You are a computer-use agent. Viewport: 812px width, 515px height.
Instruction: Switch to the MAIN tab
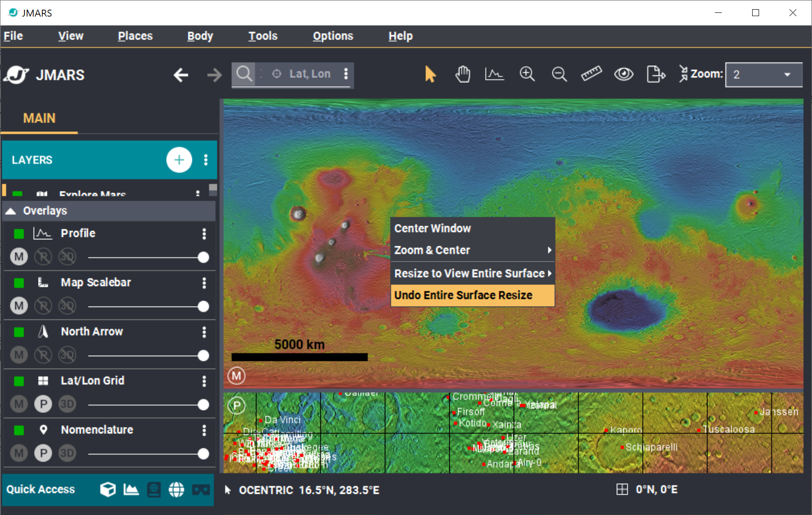point(40,118)
